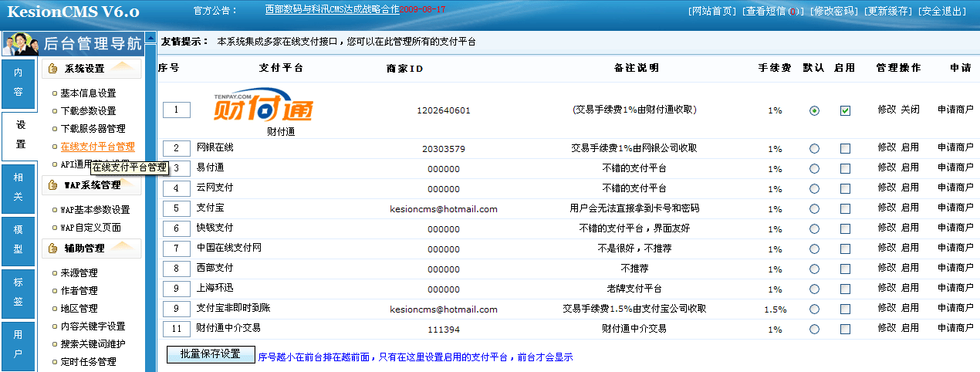Enable checkbox for 支付宝非即时到账
980x372 pixels.
coord(846,309)
